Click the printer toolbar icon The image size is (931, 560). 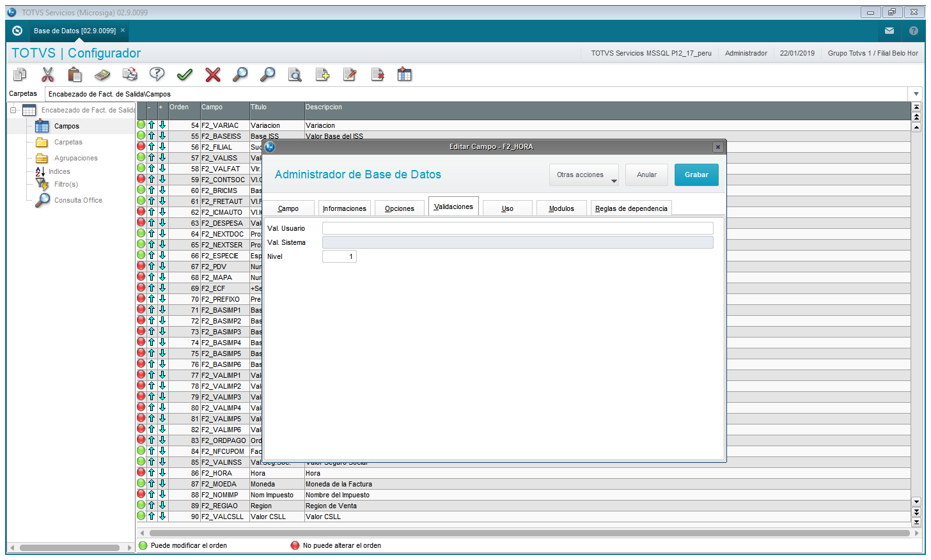130,75
